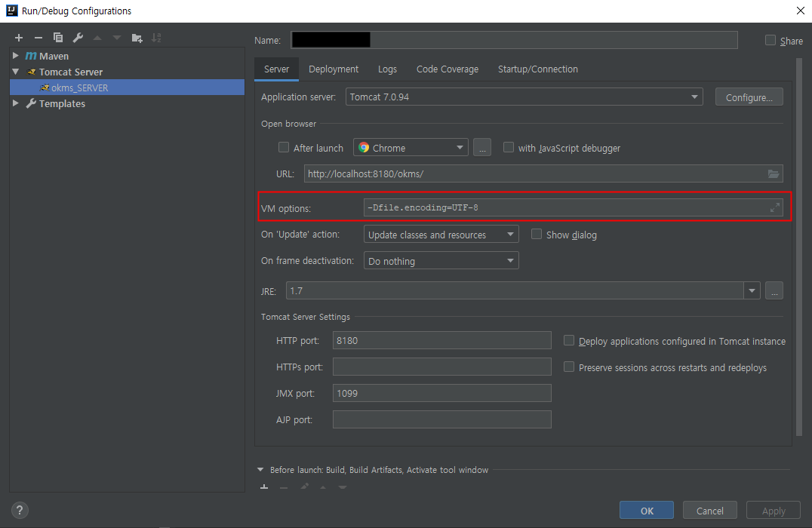
Task: Select okms_SERVER configuration in tree
Action: (x=127, y=87)
